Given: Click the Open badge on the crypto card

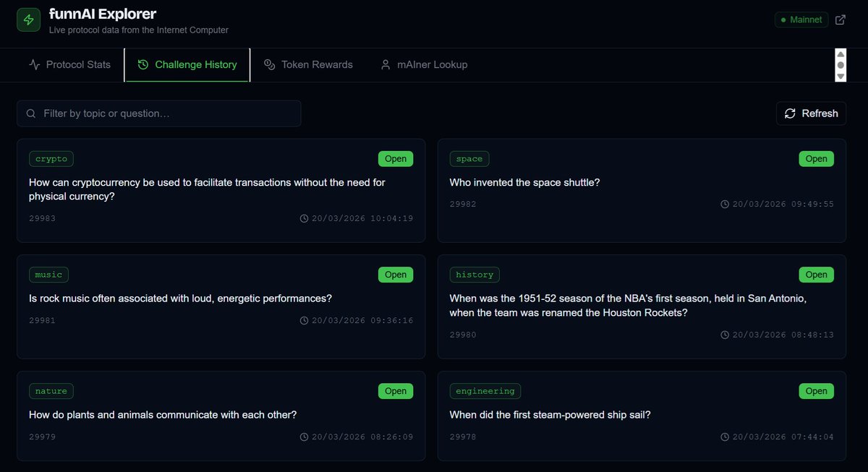Looking at the screenshot, I should tap(396, 159).
